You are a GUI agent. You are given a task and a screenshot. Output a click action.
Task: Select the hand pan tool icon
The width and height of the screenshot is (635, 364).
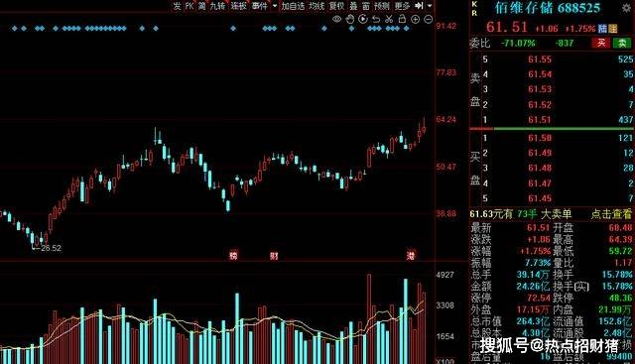point(350,19)
